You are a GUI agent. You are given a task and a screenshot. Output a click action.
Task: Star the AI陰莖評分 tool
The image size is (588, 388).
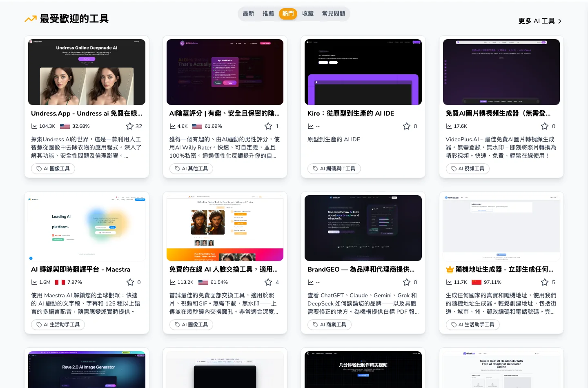[x=268, y=126]
